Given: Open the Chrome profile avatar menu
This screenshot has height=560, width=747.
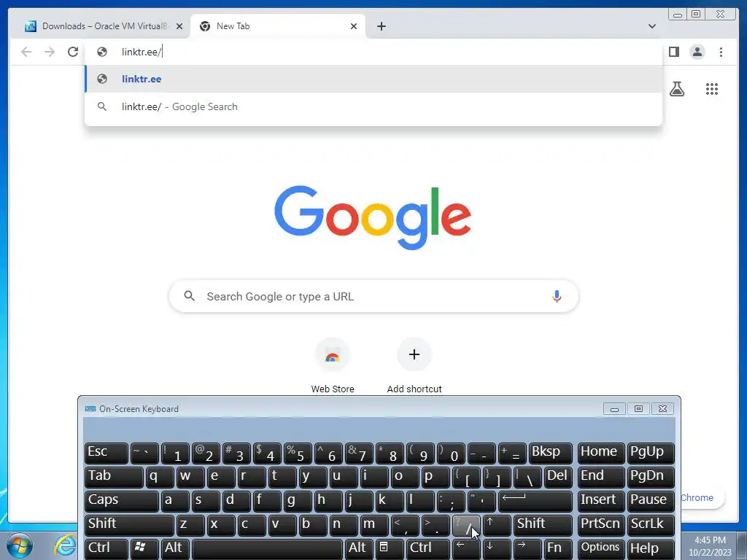Looking at the screenshot, I should point(697,52).
